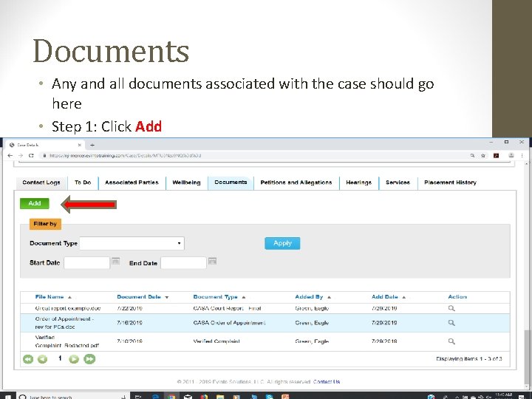Go to the first page of results
The height and width of the screenshot is (399, 532).
pos(28,359)
